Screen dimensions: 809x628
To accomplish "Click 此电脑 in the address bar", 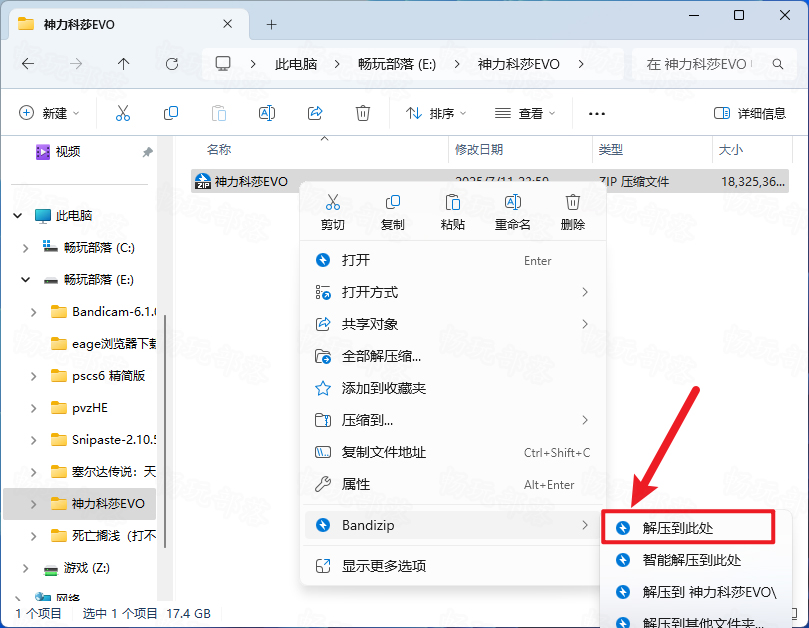I will (296, 64).
